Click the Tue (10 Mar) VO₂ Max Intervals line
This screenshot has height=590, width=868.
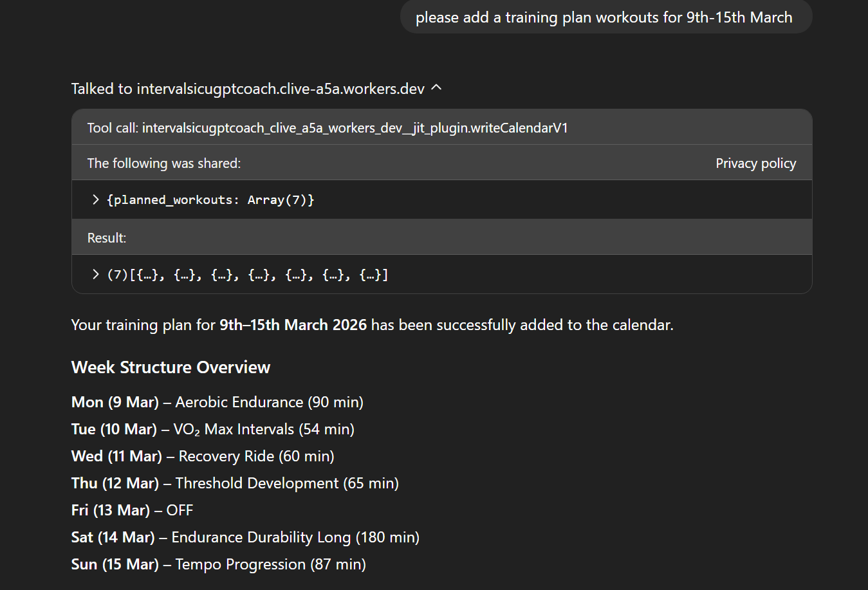213,429
